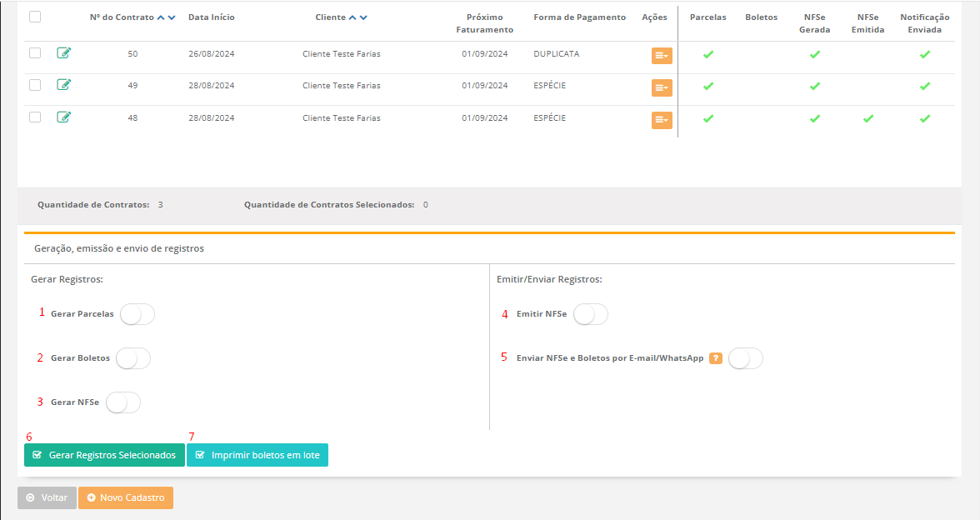This screenshot has height=520, width=980.
Task: Click NFSe Emitida checkmark for contract 48
Action: pos(868,119)
